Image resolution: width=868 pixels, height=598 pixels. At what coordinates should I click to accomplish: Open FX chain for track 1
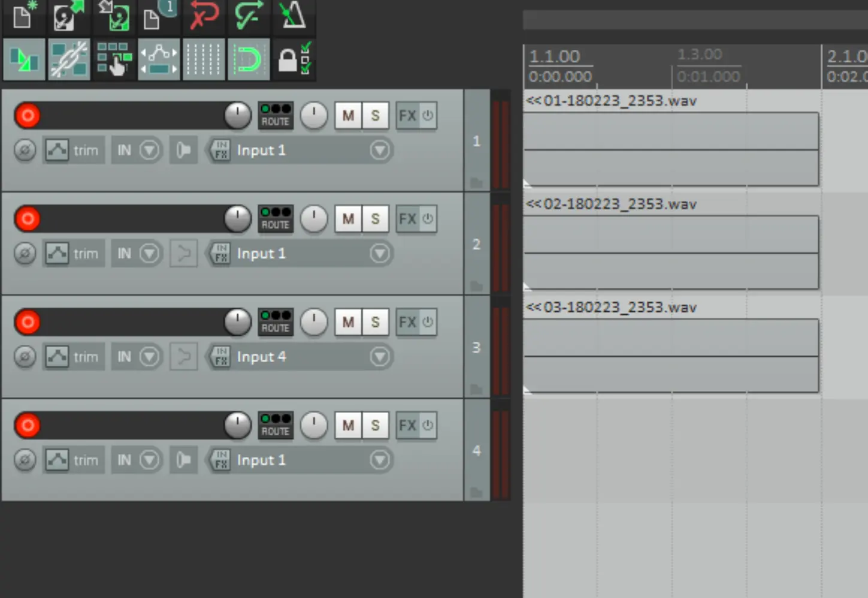(x=407, y=116)
